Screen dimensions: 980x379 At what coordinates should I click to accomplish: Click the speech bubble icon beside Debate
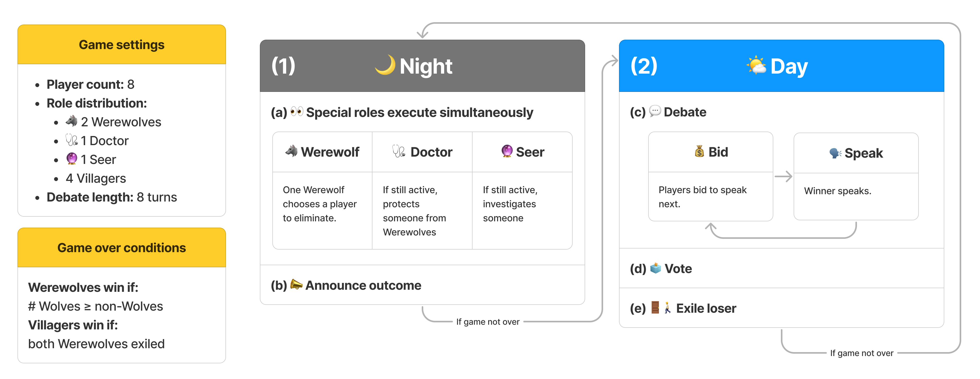(x=655, y=111)
